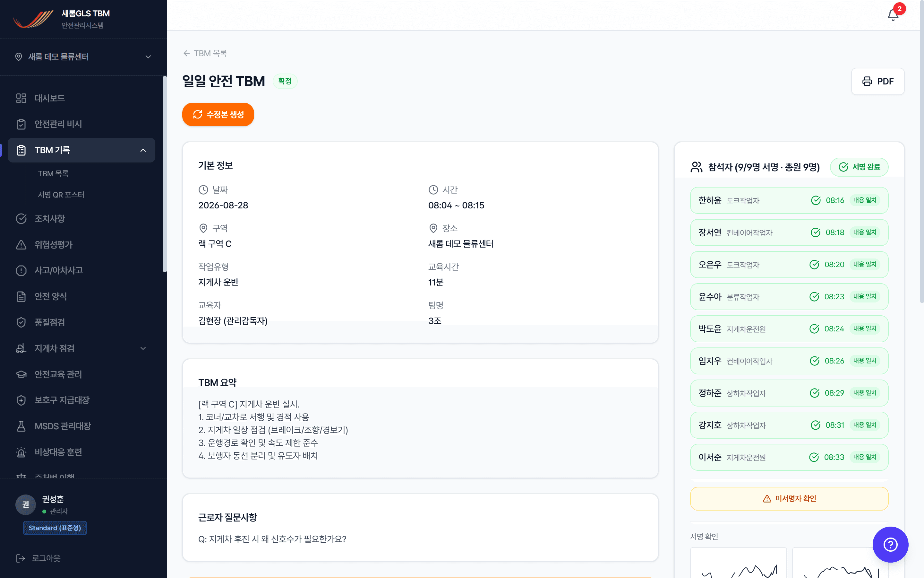
Task: Click the 내용 일치 badge for 장서연
Action: pos(865,232)
